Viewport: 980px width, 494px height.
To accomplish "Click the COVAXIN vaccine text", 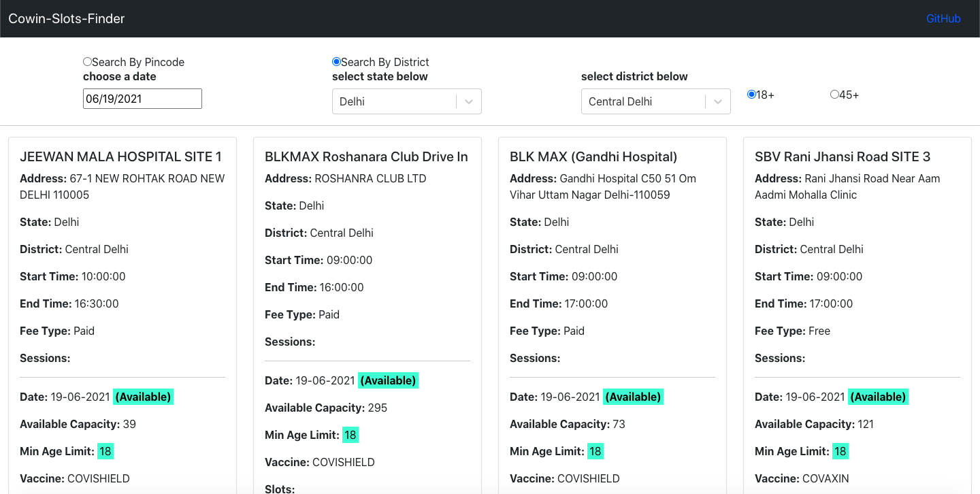I will click(x=826, y=478).
